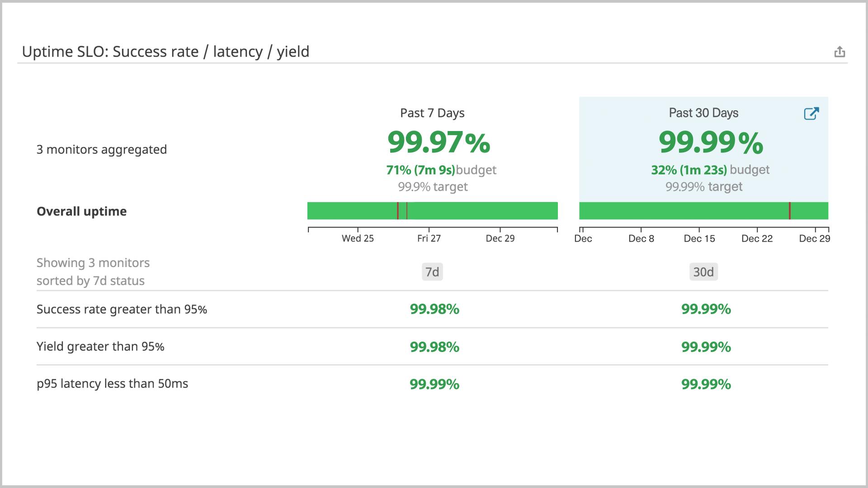
Task: Click the Past 7 Days heading
Action: [432, 113]
